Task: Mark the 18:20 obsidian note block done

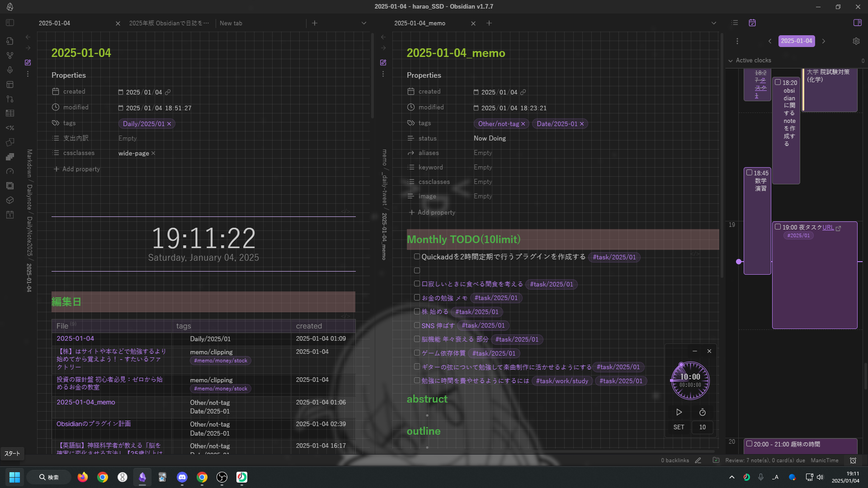Action: pyautogui.click(x=778, y=82)
